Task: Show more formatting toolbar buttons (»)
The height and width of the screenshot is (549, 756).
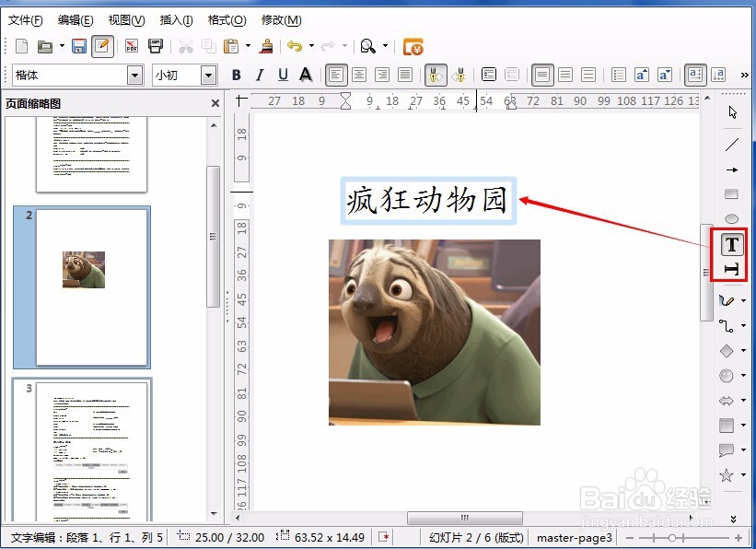Action: pyautogui.click(x=744, y=76)
